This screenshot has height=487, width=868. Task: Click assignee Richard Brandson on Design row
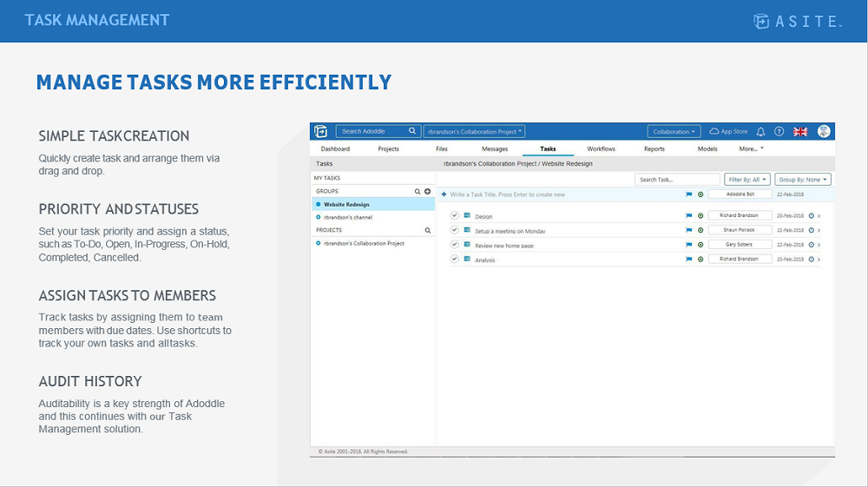(x=739, y=215)
